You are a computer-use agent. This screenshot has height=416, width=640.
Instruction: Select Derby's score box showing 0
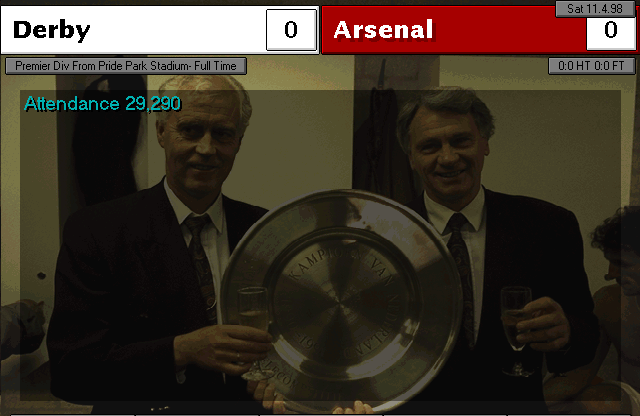click(x=291, y=30)
